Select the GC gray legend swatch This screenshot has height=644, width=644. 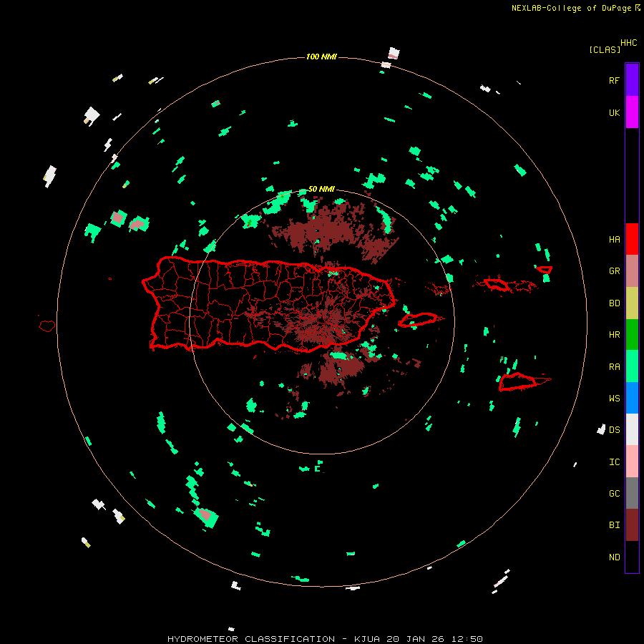coord(632,493)
